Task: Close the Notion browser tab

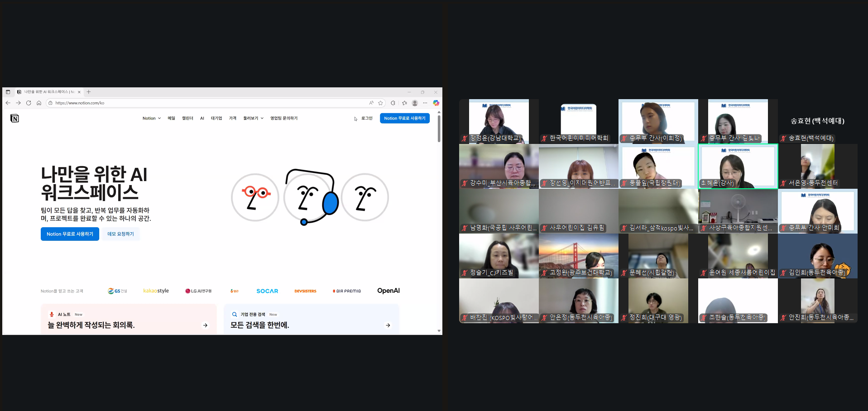Action: pos(79,92)
